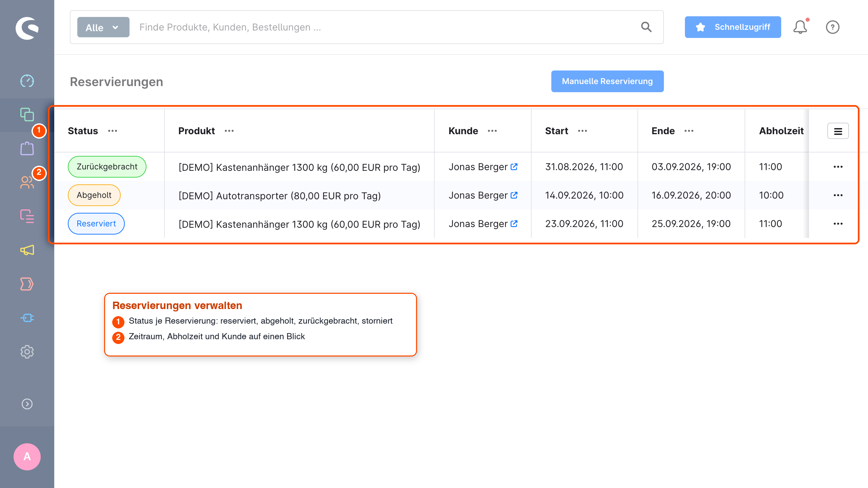Expand the sidebar with the arrow circle icon
The width and height of the screenshot is (868, 488).
(x=27, y=404)
